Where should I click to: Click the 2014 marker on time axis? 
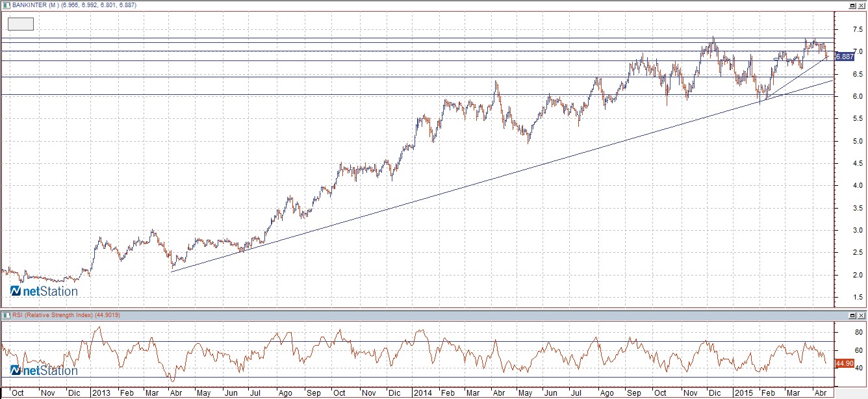pos(422,393)
